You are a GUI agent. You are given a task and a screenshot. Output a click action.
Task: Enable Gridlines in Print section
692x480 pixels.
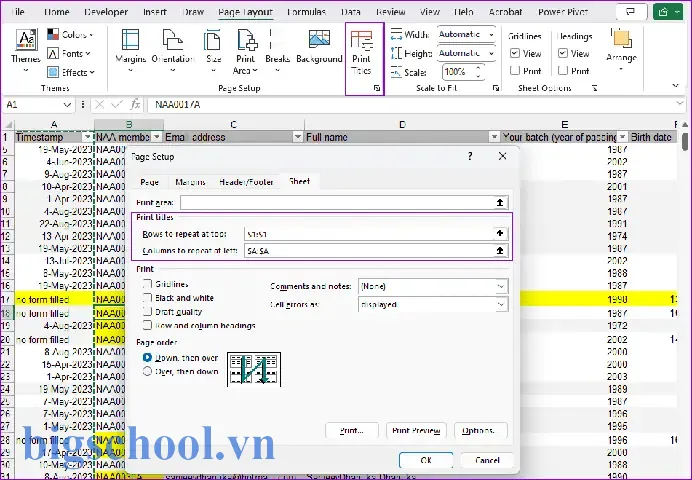pyautogui.click(x=147, y=284)
